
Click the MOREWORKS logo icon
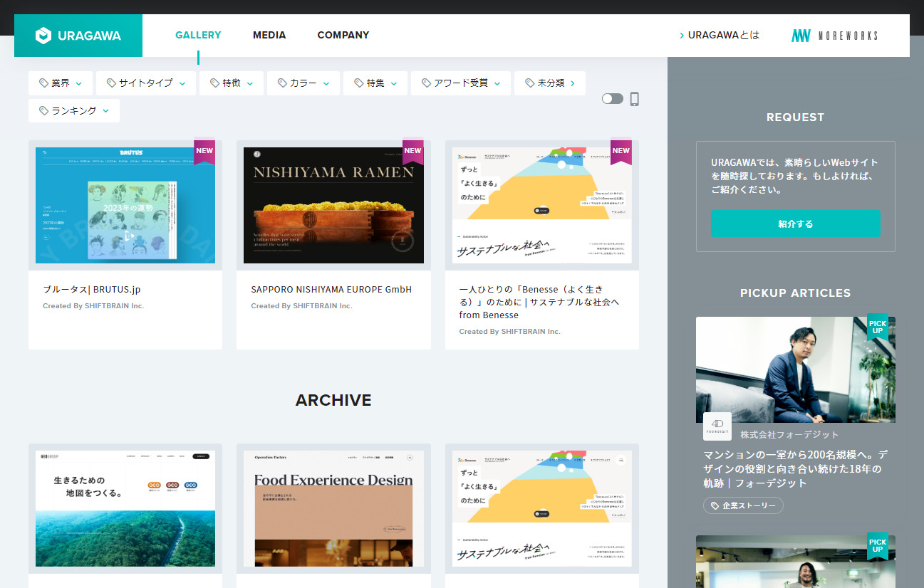800,35
